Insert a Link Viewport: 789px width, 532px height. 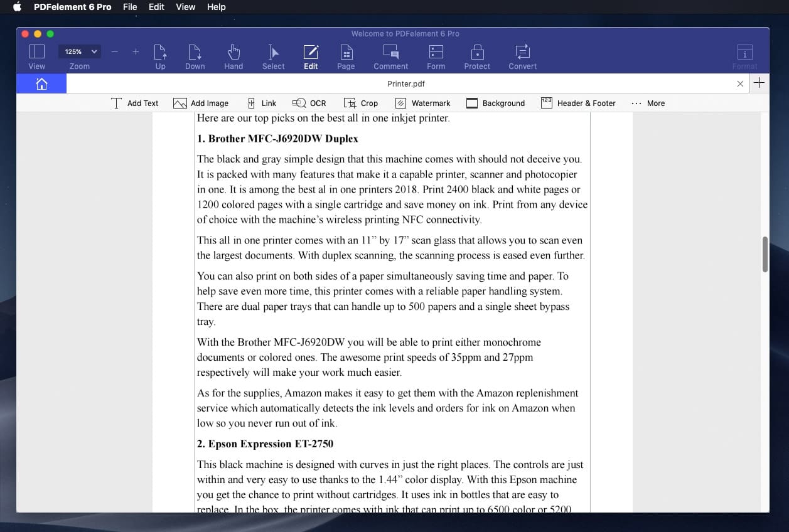(261, 103)
